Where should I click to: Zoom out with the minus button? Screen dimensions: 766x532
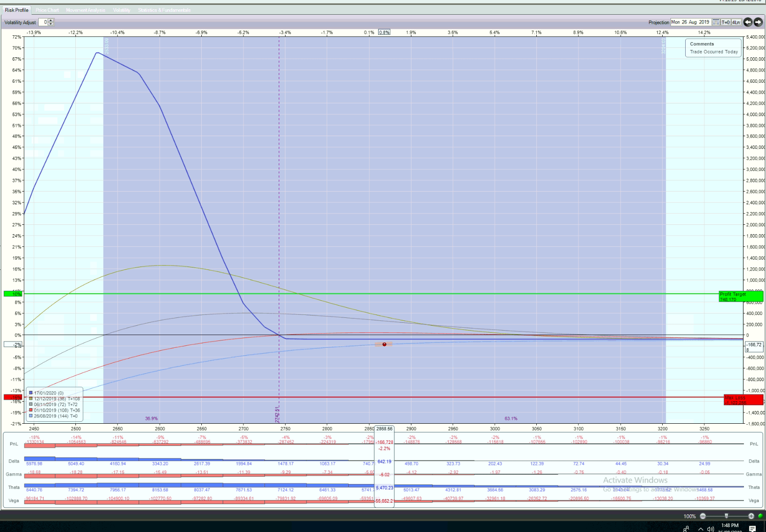click(x=703, y=516)
